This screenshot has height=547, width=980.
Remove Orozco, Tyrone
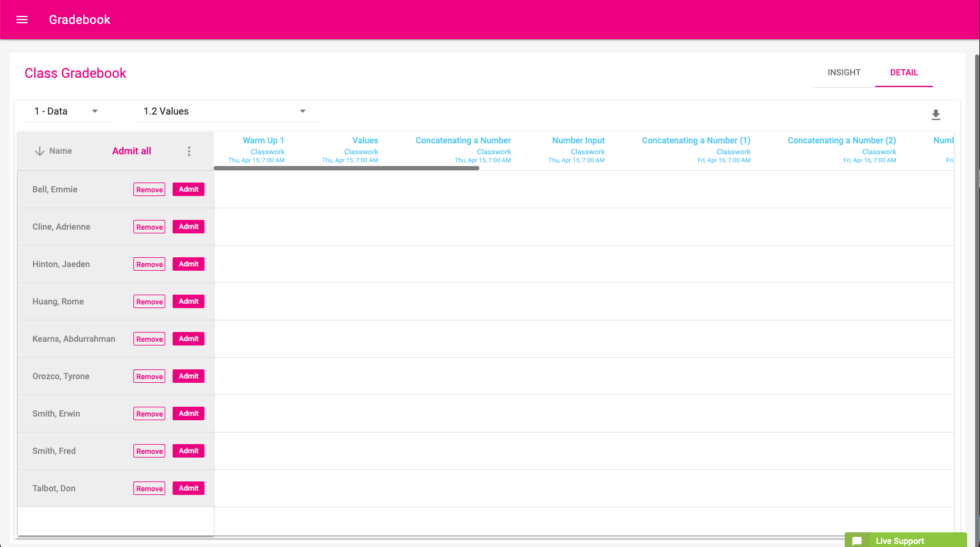tap(149, 377)
